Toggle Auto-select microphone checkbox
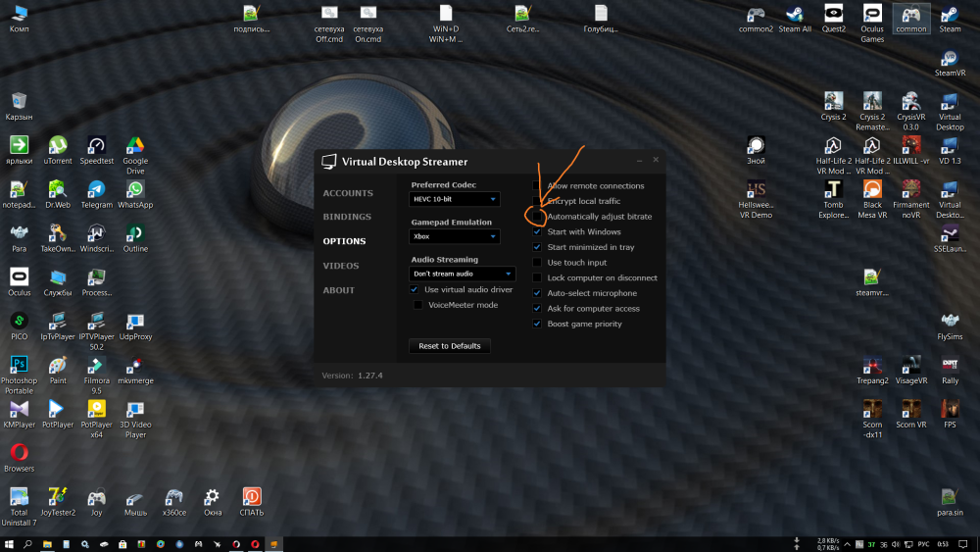Screen dimensions: 980x552 point(537,292)
